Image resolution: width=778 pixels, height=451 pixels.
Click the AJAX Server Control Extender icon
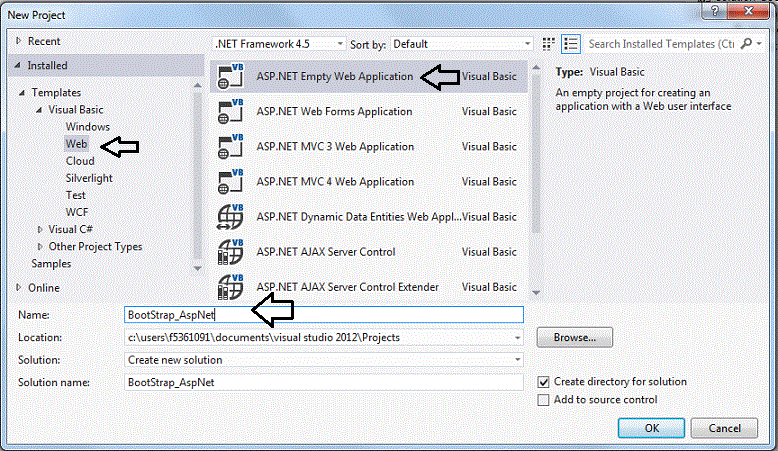(231, 287)
